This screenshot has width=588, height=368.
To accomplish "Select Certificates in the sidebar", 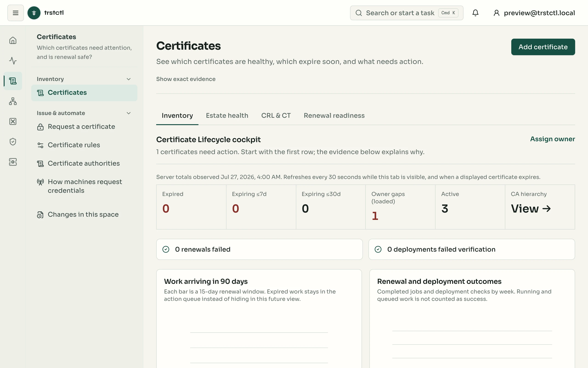I will point(84,93).
